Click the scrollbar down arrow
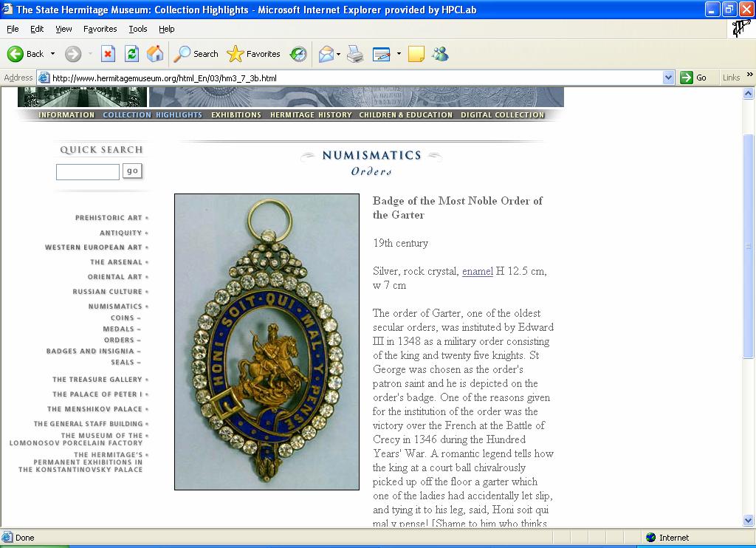756x548 pixels. click(749, 521)
